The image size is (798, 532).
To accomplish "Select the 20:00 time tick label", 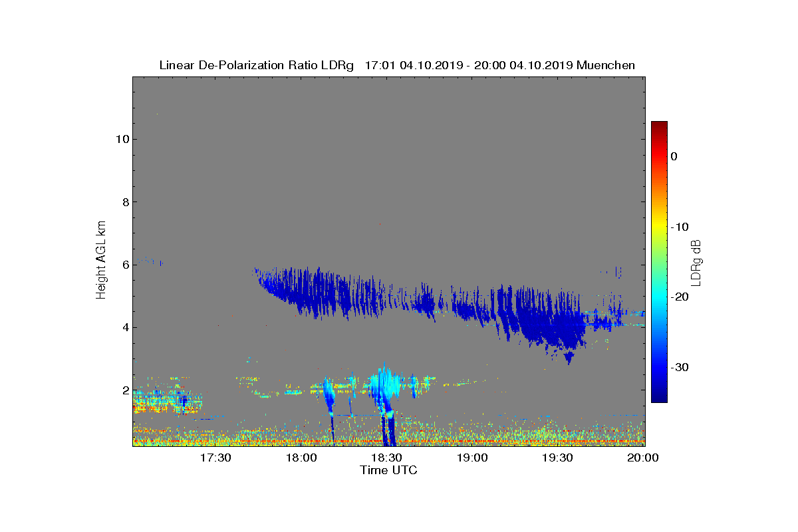I will coord(643,458).
